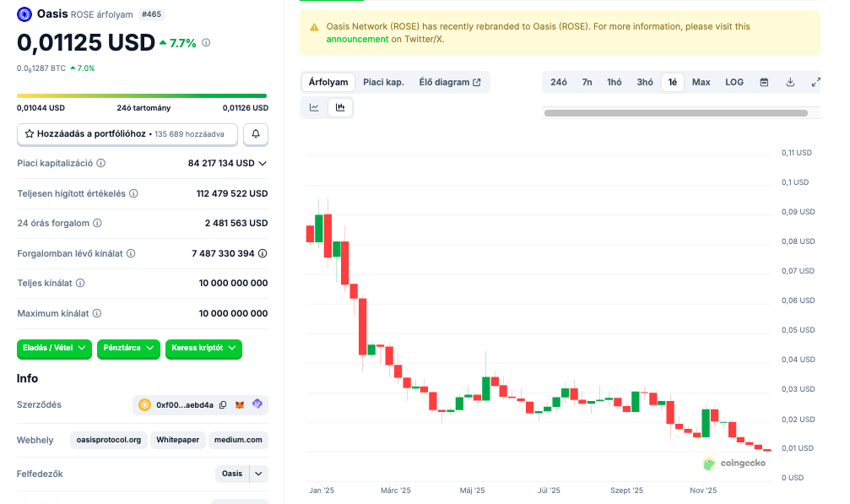Click the info icon next to 24 órás forgalom
The height and width of the screenshot is (504, 850).
[x=97, y=224]
